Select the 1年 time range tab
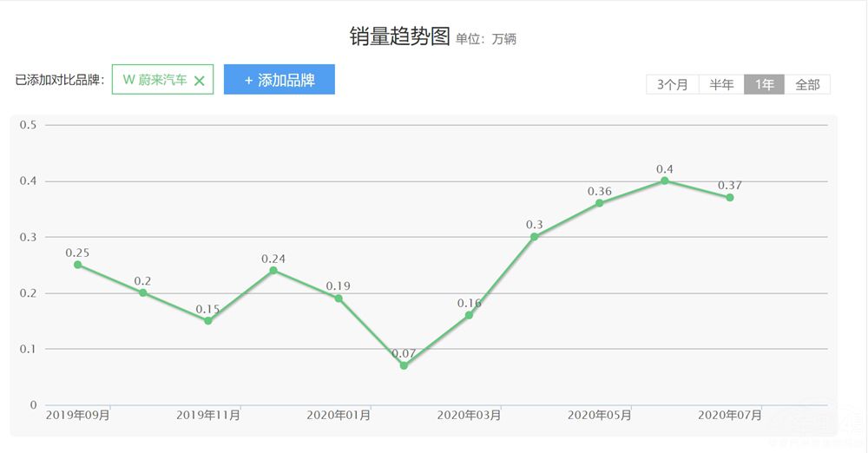868x453 pixels. (x=764, y=84)
